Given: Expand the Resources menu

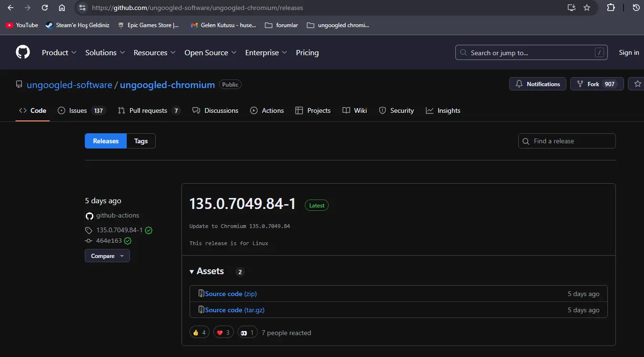Looking at the screenshot, I should pos(155,52).
